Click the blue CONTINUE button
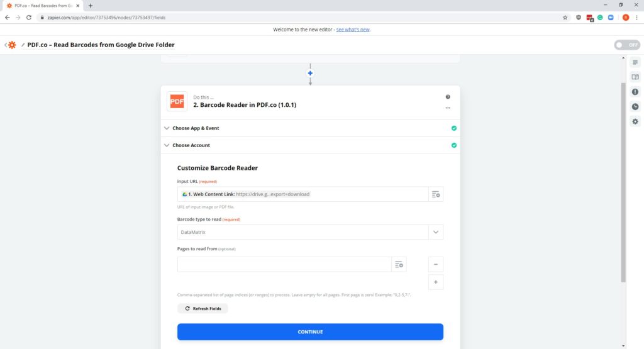 pyautogui.click(x=310, y=332)
